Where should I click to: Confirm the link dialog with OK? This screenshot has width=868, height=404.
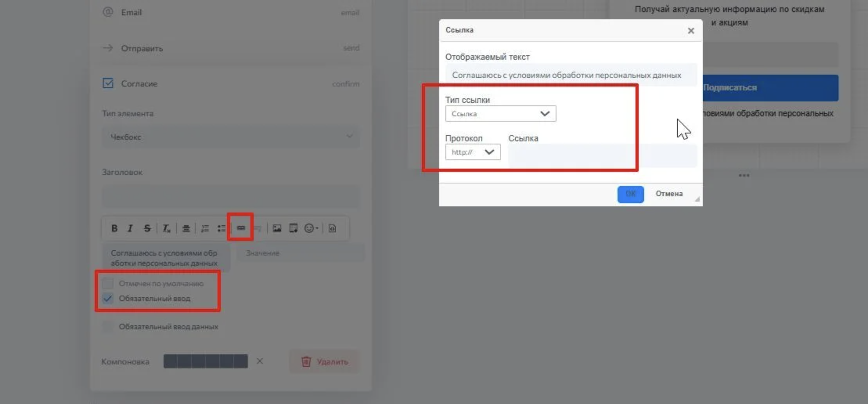630,194
